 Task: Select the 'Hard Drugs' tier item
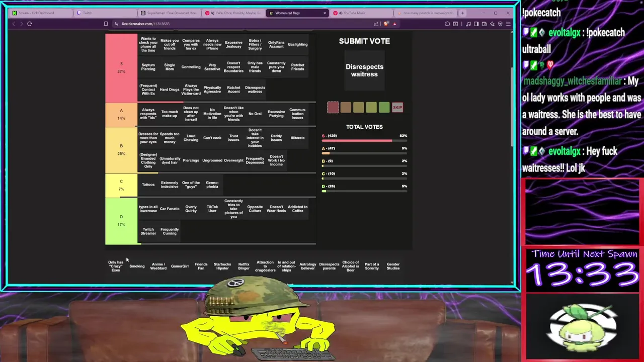point(170,89)
